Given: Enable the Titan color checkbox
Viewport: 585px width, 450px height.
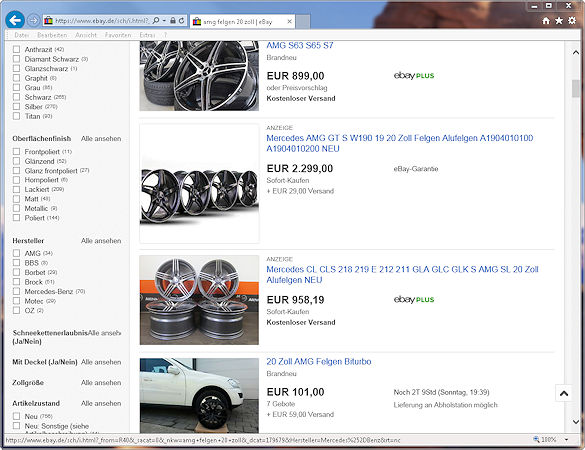Looking at the screenshot, I should click(16, 116).
